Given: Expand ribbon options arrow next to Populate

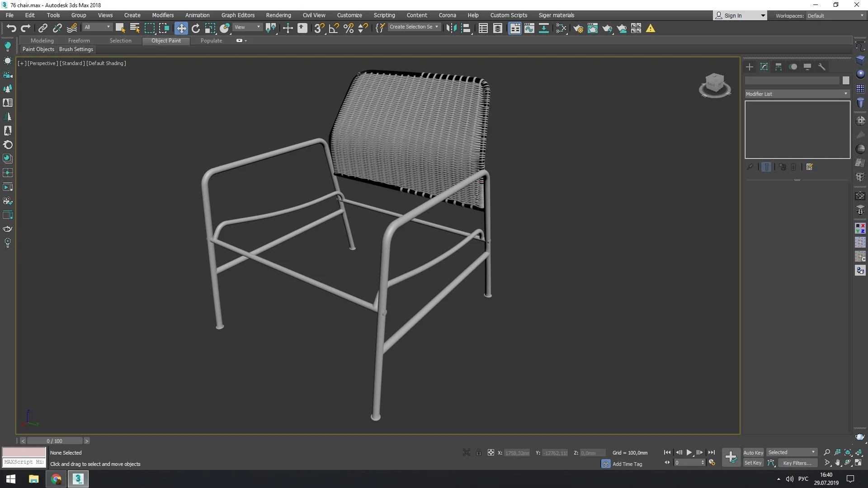Looking at the screenshot, I should (245, 41).
